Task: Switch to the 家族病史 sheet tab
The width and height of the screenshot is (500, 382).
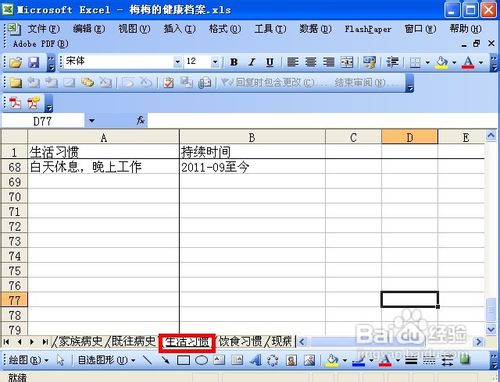Action: click(x=81, y=341)
